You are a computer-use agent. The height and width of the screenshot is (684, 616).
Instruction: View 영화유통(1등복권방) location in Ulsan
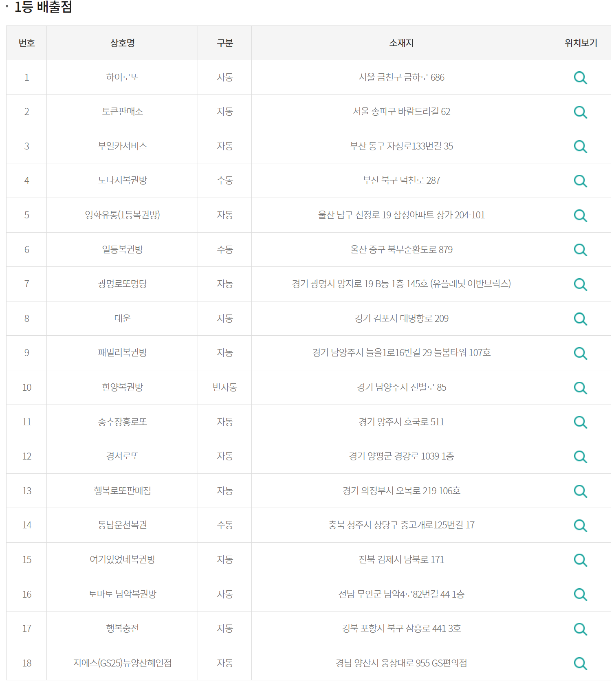[580, 215]
